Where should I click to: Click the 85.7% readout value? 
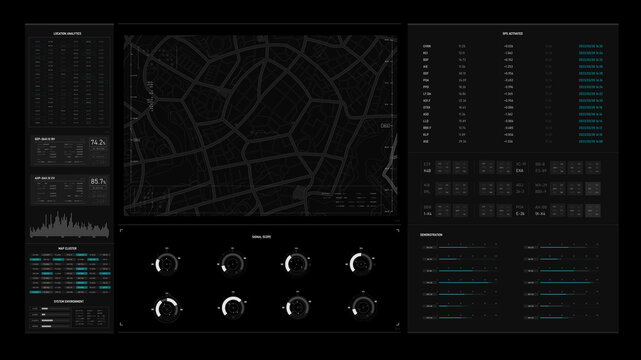[98, 181]
